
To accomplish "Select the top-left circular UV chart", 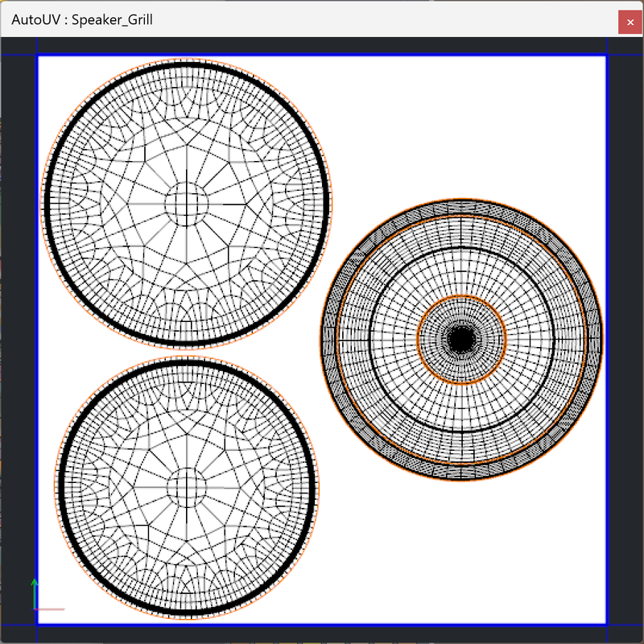I will [186, 204].
